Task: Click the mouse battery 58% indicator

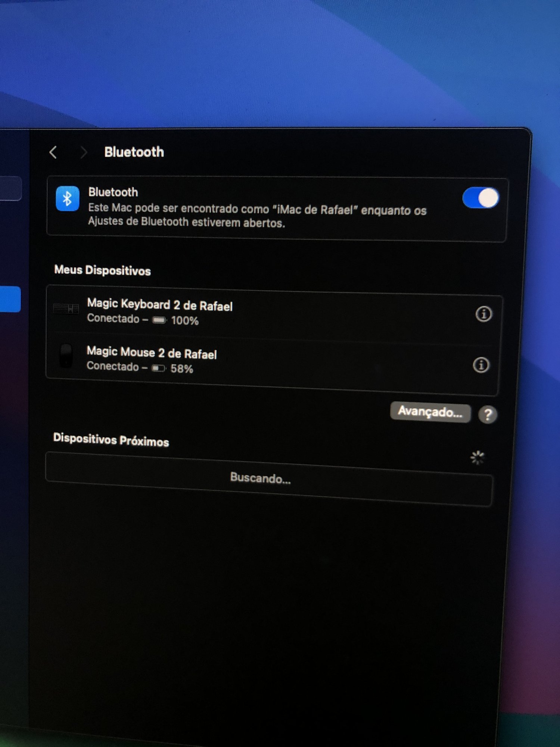Action: tap(172, 368)
